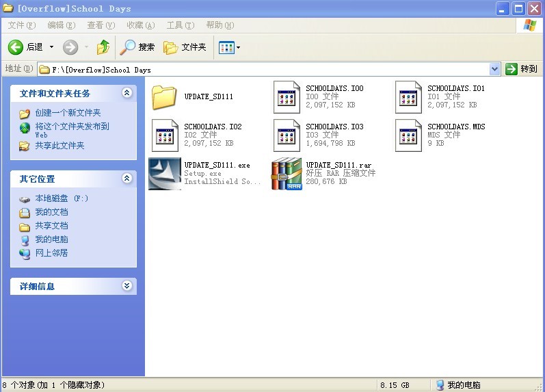Select the SCHOOLDAYS.MDS file icon
This screenshot has height=392, width=545.
coord(408,135)
